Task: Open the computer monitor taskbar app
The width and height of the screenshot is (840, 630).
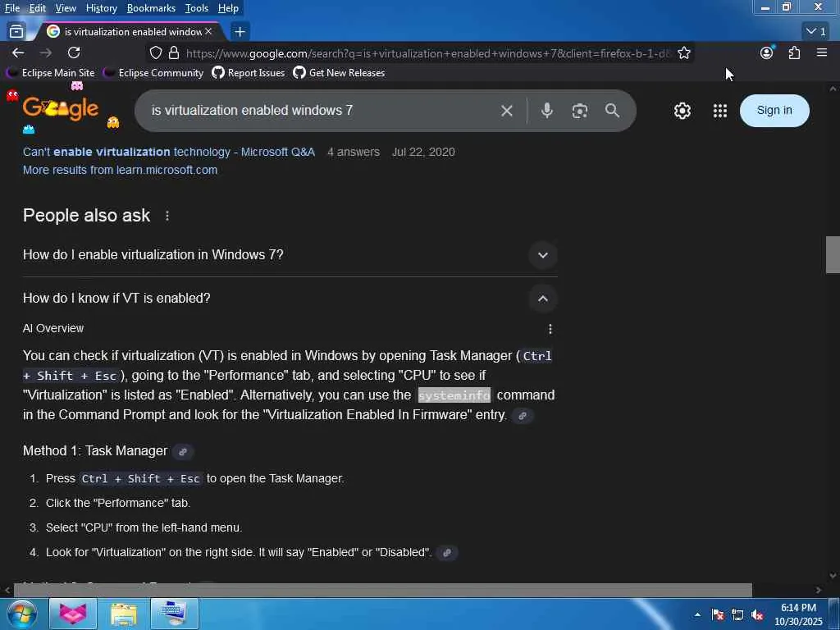Action: pyautogui.click(x=175, y=614)
